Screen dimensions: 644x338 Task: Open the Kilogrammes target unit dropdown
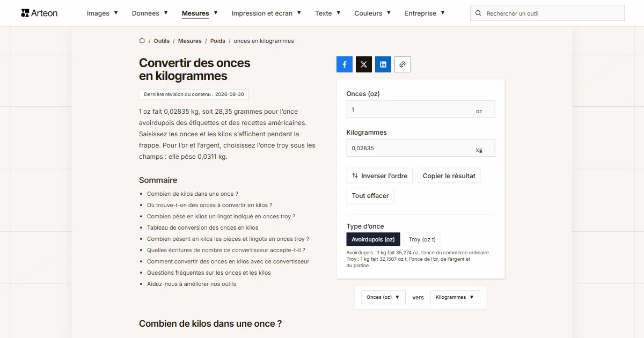coord(455,297)
